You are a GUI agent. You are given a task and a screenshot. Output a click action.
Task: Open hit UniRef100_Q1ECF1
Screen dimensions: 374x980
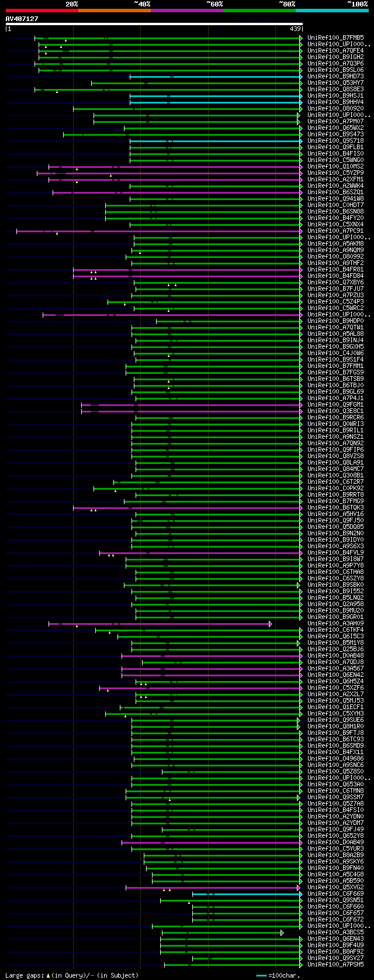point(335,707)
